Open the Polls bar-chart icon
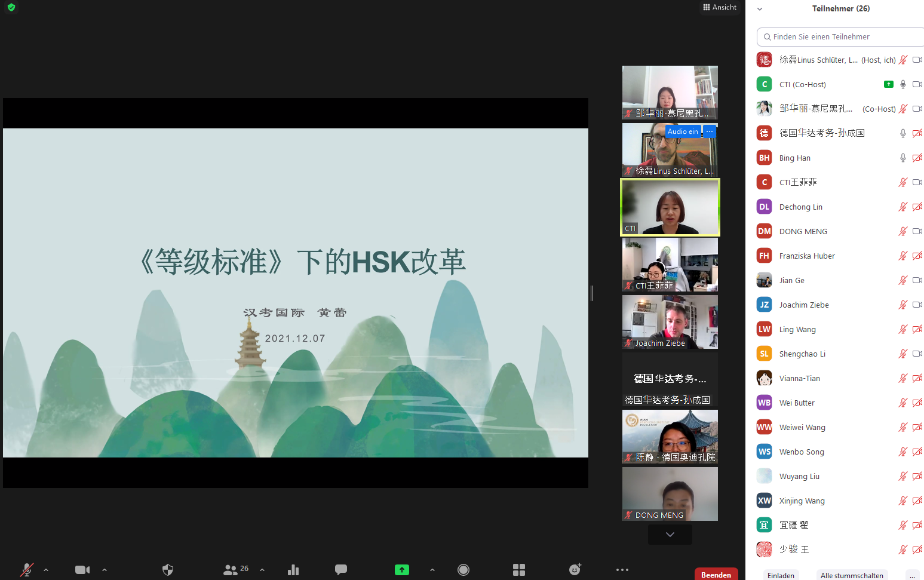This screenshot has width=924, height=580. (293, 570)
